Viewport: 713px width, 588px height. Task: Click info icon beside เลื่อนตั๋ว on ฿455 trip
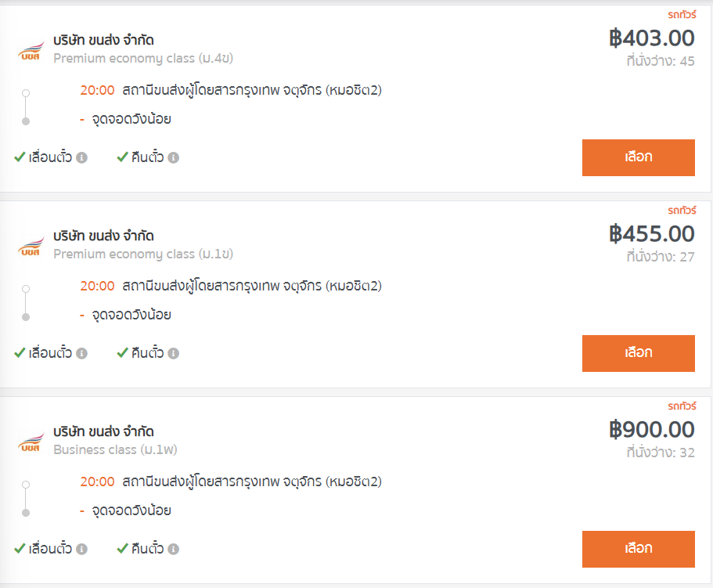[82, 353]
